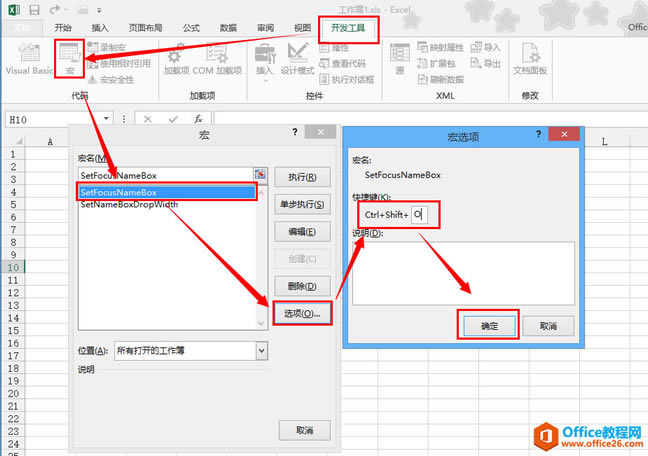The image size is (648, 456).
Task: Open the Macros (宏) ribbon button
Action: [69, 59]
